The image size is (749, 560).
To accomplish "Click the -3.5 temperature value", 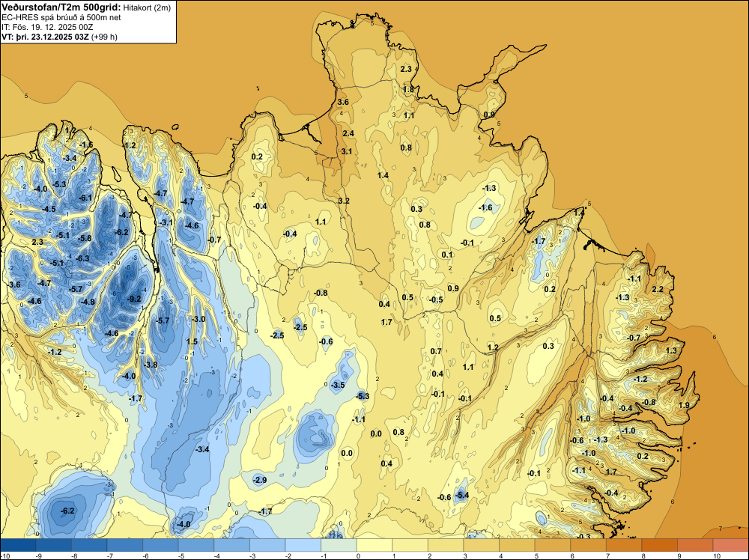I will 338,385.
